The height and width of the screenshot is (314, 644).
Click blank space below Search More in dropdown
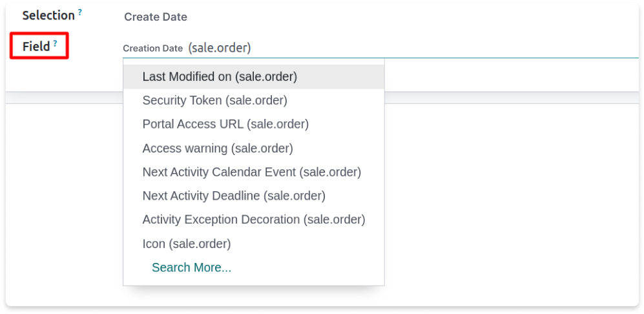254,280
